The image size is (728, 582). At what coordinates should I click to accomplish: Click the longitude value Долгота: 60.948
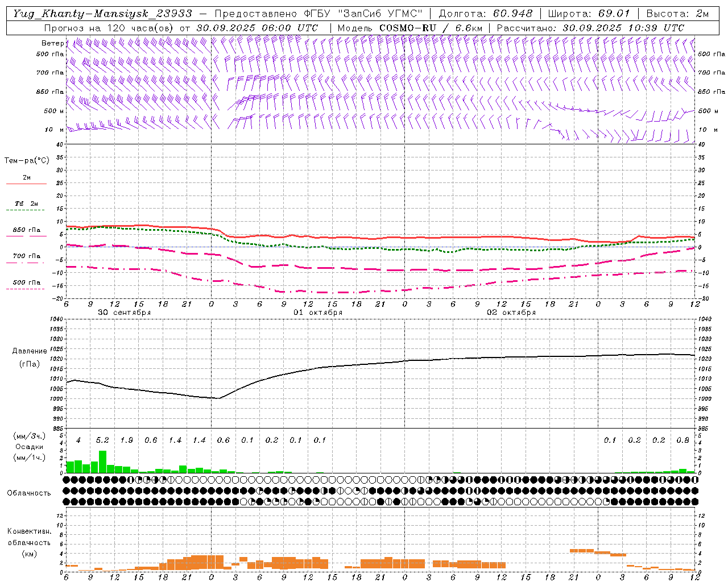[x=486, y=14]
